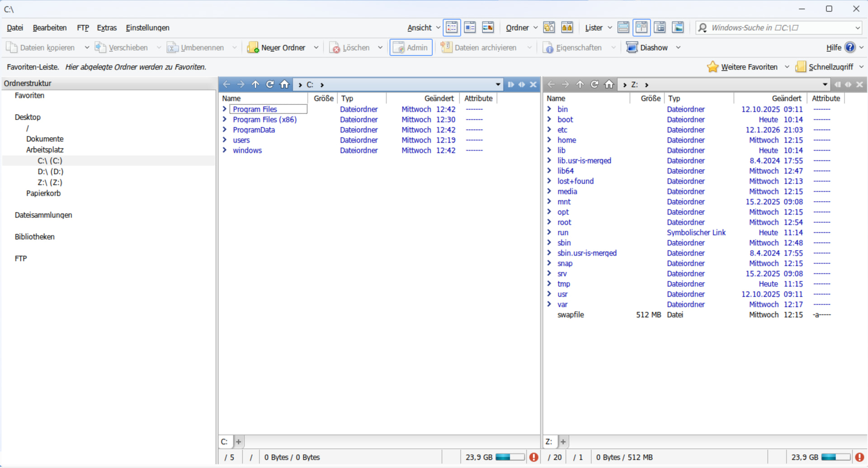This screenshot has height=468, width=868.
Task: Open the dropdown arrow beside Löschen
Action: [380, 47]
